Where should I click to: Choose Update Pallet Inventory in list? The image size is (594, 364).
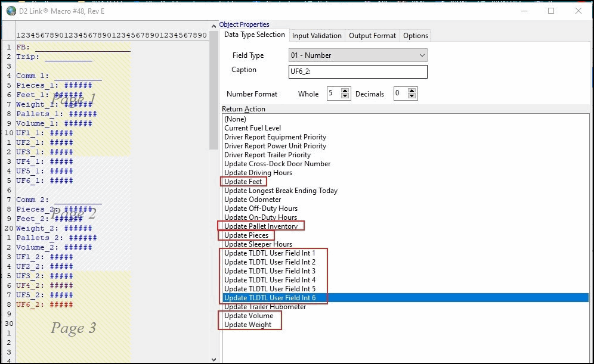click(261, 226)
